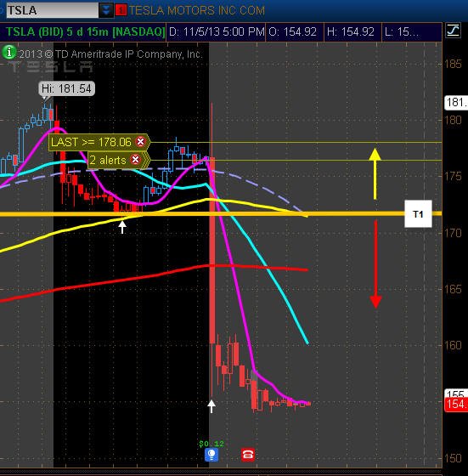Click the red square indicator beside TESLA MOTORS
The image size is (468, 476).
point(121,10)
